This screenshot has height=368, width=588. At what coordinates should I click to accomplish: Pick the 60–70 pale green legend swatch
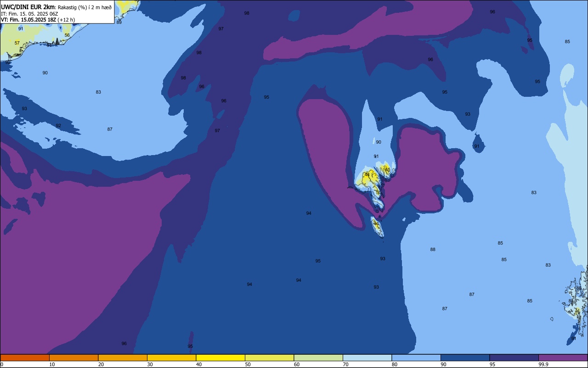[318, 357]
